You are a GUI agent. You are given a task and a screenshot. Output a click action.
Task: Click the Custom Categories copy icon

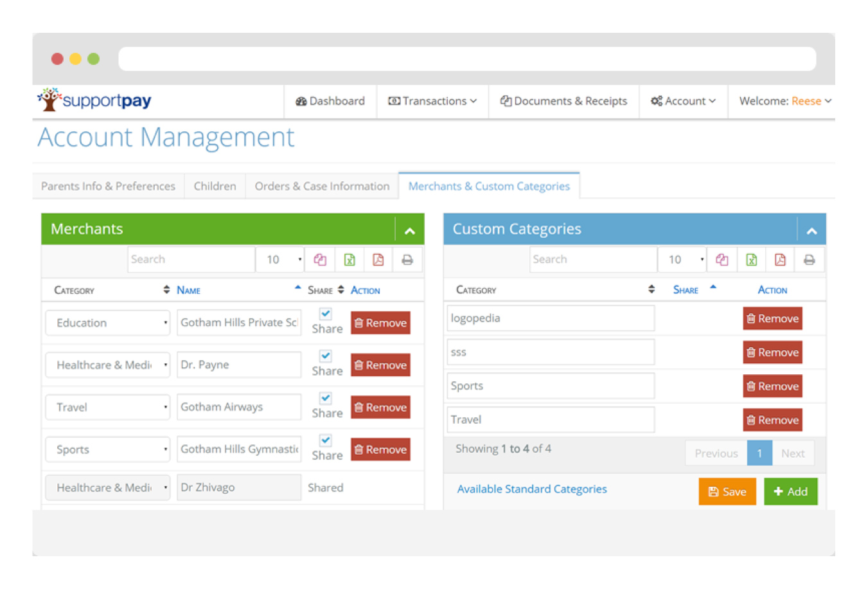tap(722, 260)
